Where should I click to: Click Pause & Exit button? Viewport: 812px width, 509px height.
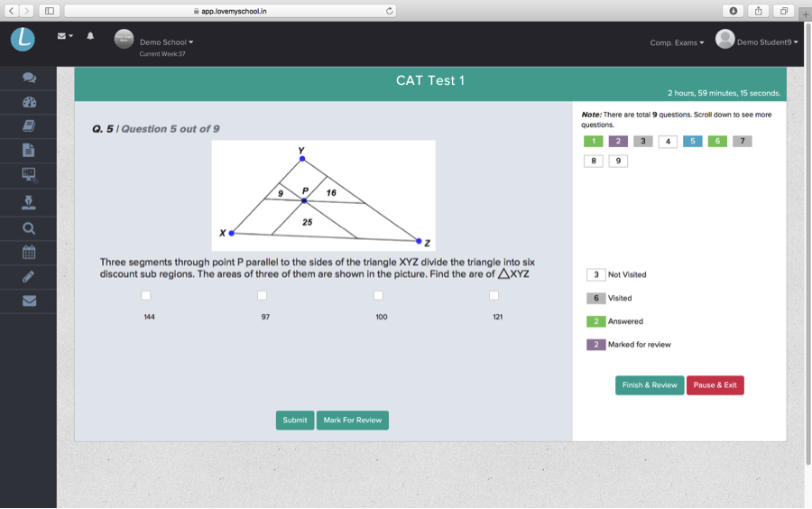(x=715, y=385)
